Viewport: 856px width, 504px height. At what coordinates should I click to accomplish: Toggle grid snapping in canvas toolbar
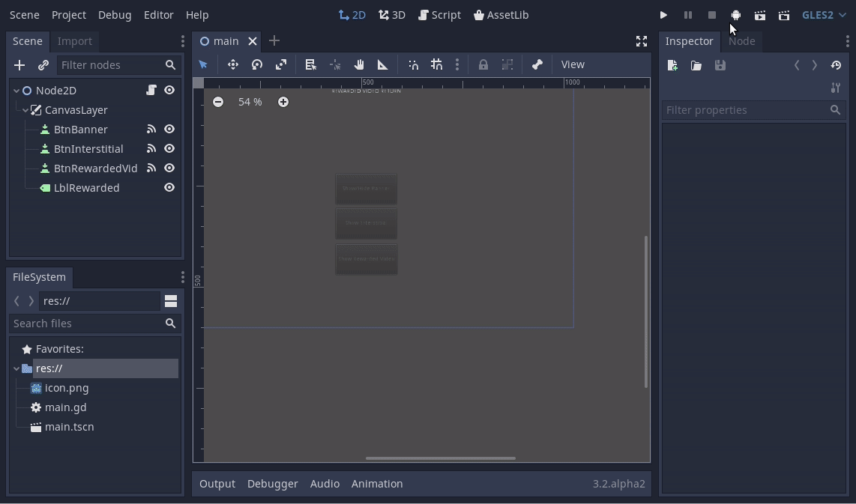click(437, 64)
